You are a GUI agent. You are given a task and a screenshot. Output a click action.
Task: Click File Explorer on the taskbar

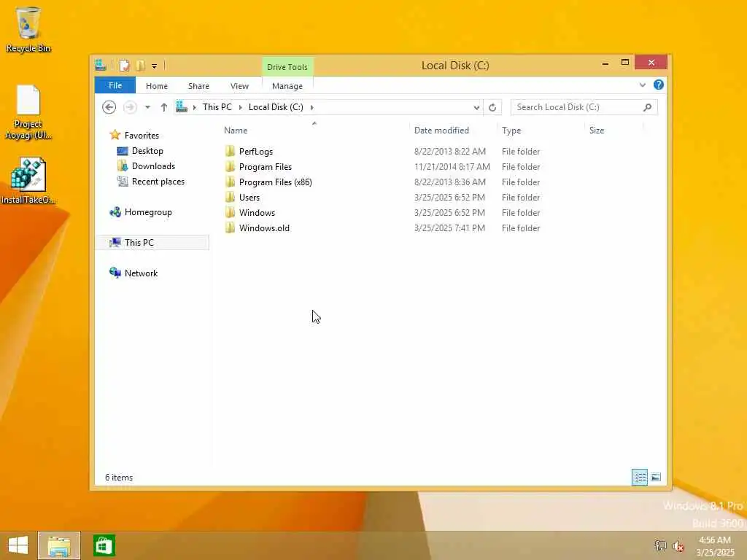(59, 545)
